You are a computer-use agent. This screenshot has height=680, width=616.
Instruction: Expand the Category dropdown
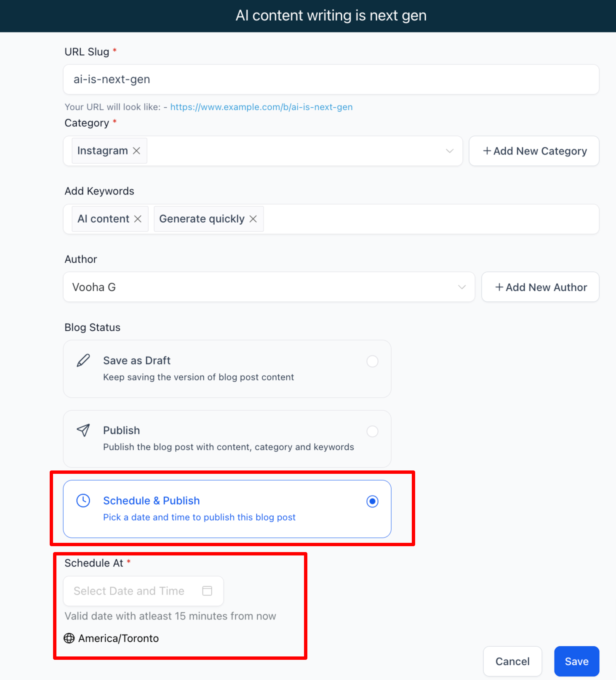pos(449,151)
